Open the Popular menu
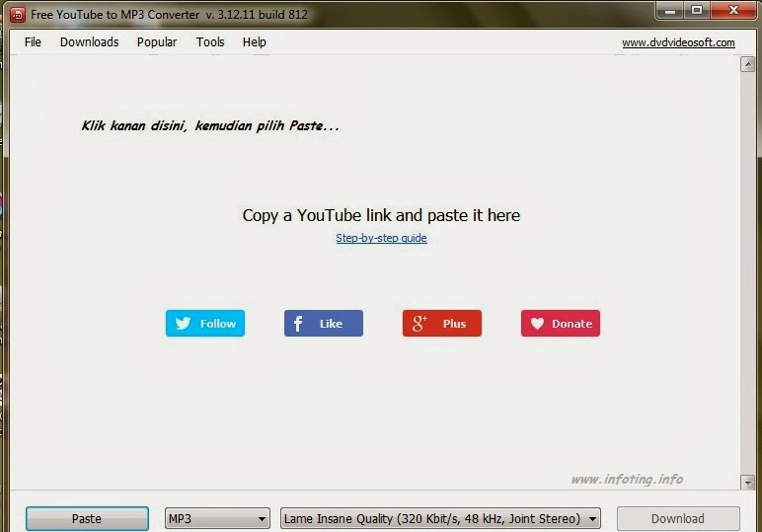Viewport: 762px width, 532px height. (x=157, y=42)
